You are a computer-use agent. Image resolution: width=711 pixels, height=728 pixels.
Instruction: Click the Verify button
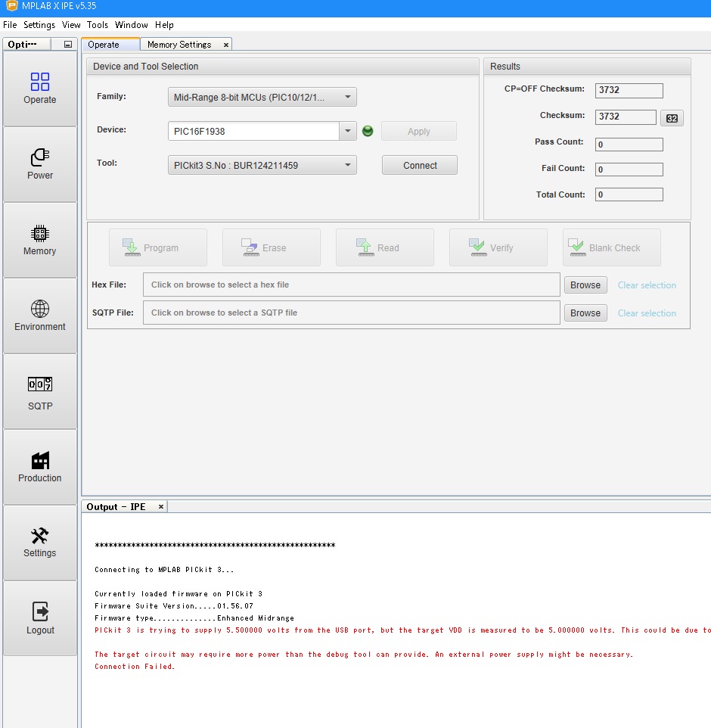[498, 247]
